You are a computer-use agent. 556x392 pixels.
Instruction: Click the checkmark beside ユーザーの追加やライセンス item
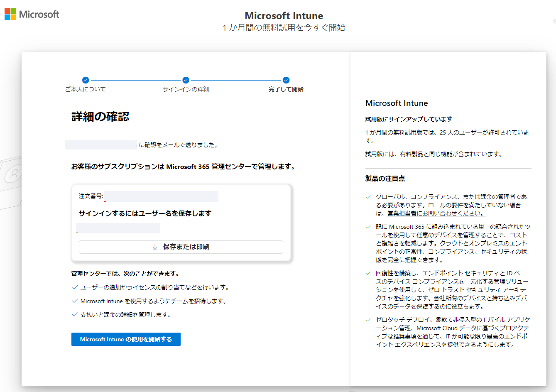pyautogui.click(x=75, y=287)
